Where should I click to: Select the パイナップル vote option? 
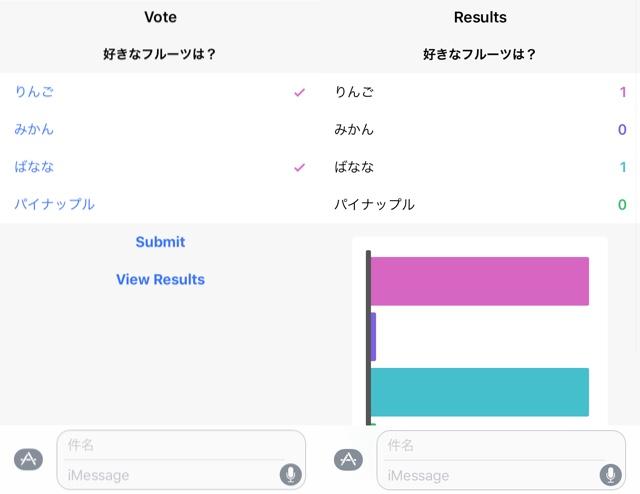[x=55, y=204]
